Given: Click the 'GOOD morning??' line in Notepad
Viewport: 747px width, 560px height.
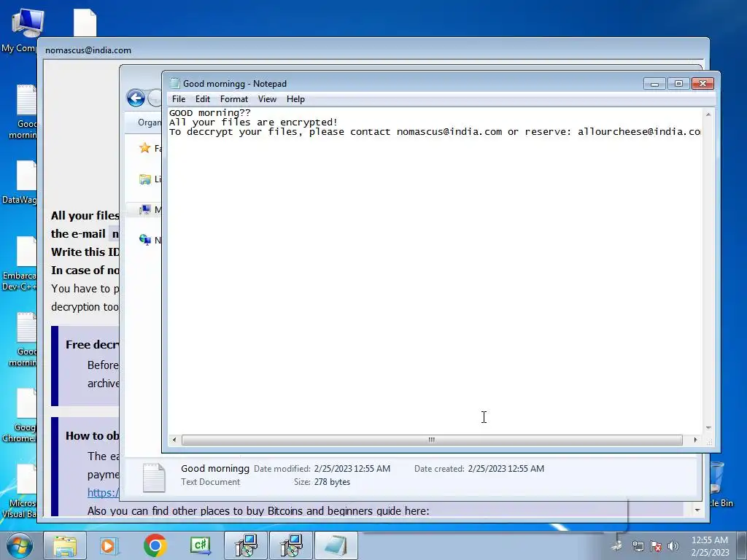Looking at the screenshot, I should (x=209, y=113).
